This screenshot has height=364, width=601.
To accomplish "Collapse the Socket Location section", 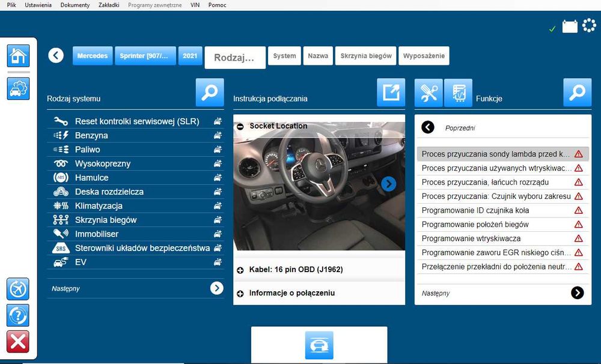I will click(240, 127).
